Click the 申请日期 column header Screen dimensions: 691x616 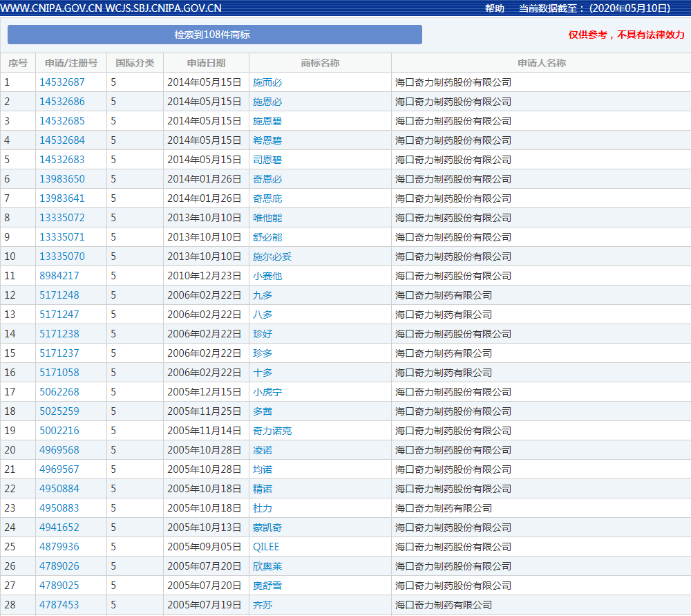[x=206, y=63]
